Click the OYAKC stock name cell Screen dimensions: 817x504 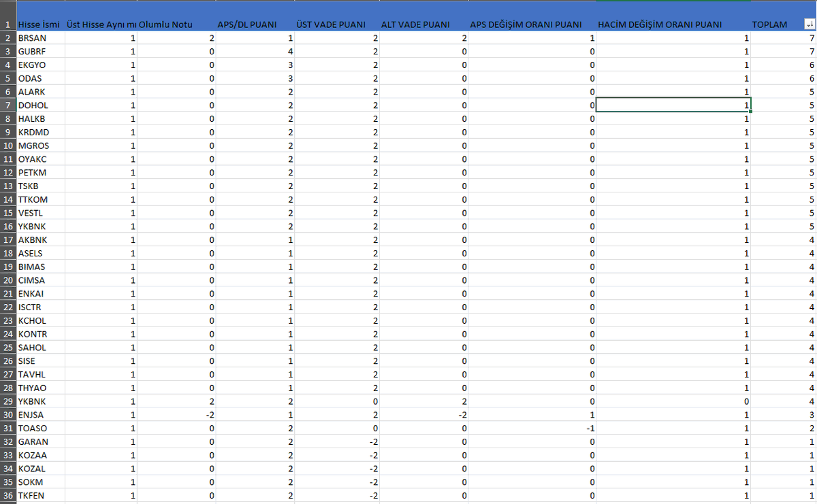click(39, 159)
